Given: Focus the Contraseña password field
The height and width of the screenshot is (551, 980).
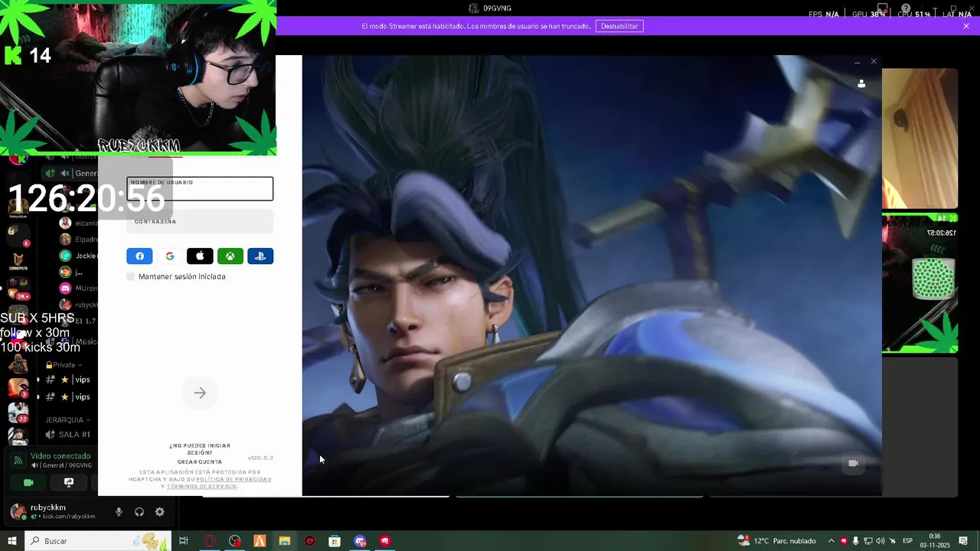Looking at the screenshot, I should click(x=200, y=222).
